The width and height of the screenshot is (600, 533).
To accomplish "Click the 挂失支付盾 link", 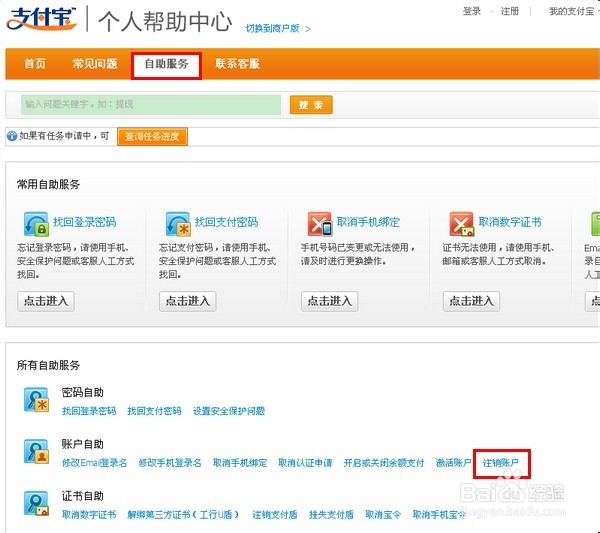I will click(x=331, y=515).
